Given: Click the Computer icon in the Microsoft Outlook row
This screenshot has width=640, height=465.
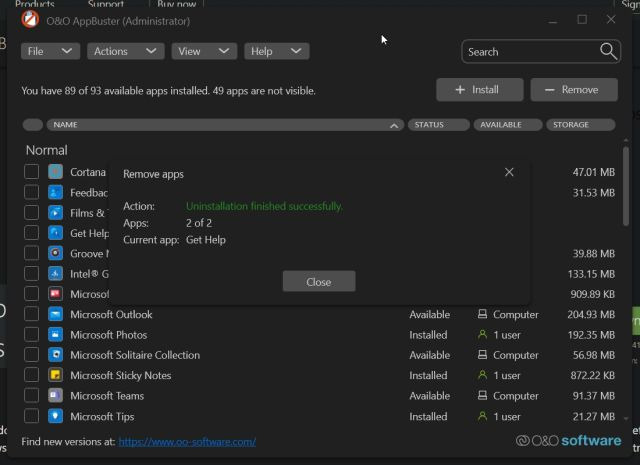Looking at the screenshot, I should click(482, 314).
